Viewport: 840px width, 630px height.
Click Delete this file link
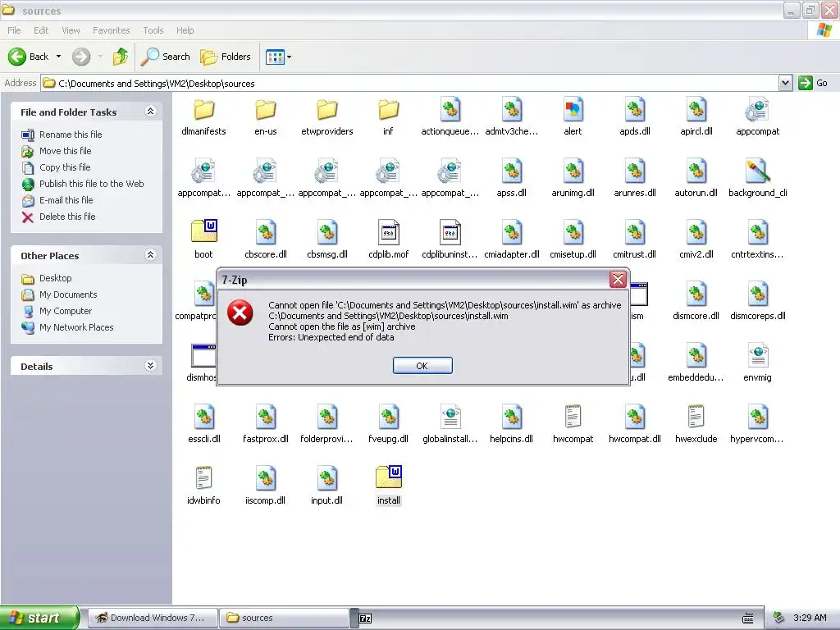[x=67, y=217]
